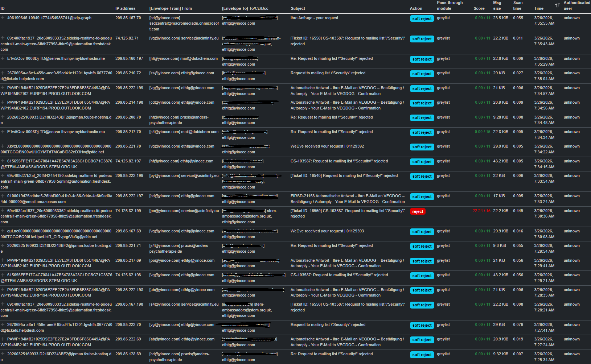Viewport: 591px width, 364px height.
Task: Click plus icon on the XkyzL0000 message row
Action: pyautogui.click(x=3, y=146)
